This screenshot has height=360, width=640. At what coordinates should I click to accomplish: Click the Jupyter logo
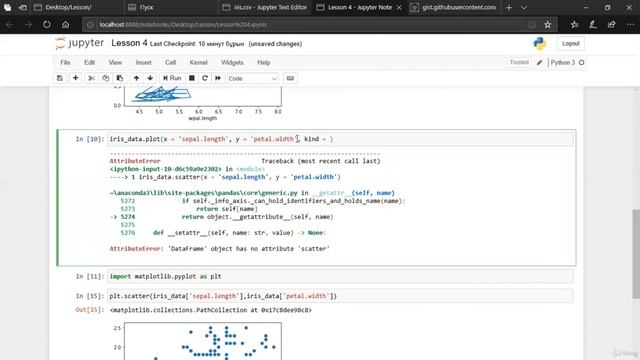[80, 43]
